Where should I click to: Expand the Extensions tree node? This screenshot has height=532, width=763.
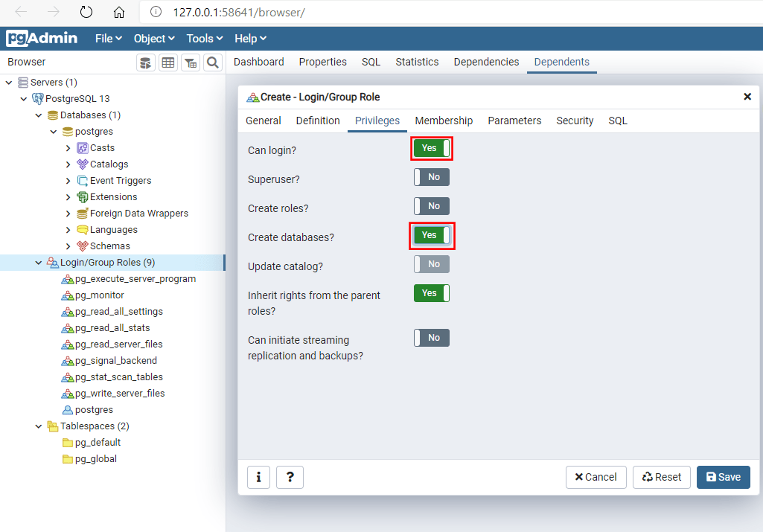(x=68, y=197)
